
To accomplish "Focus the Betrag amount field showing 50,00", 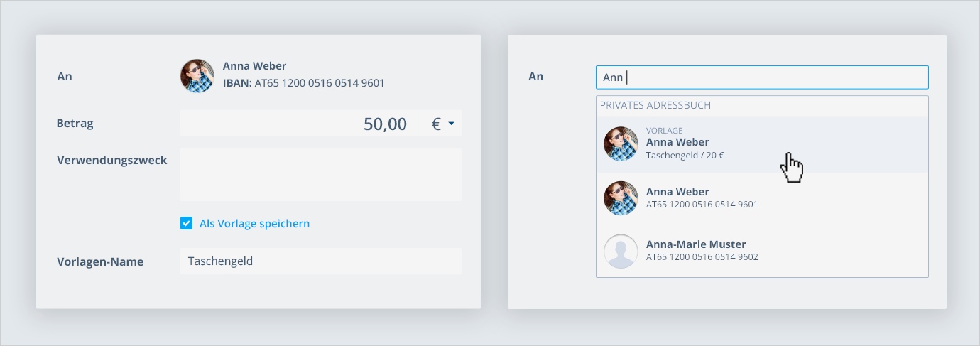I will coord(298,124).
